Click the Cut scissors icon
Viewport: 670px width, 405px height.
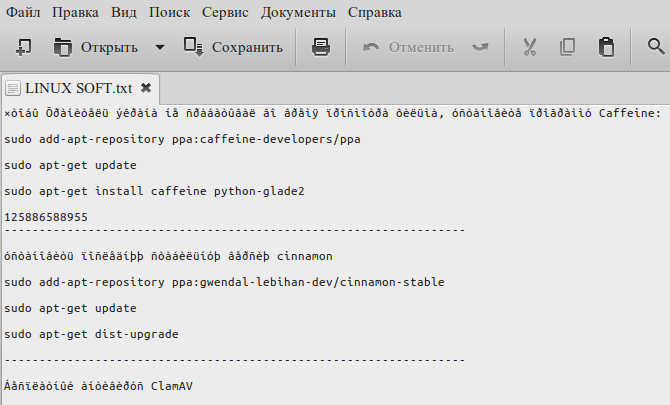point(530,47)
